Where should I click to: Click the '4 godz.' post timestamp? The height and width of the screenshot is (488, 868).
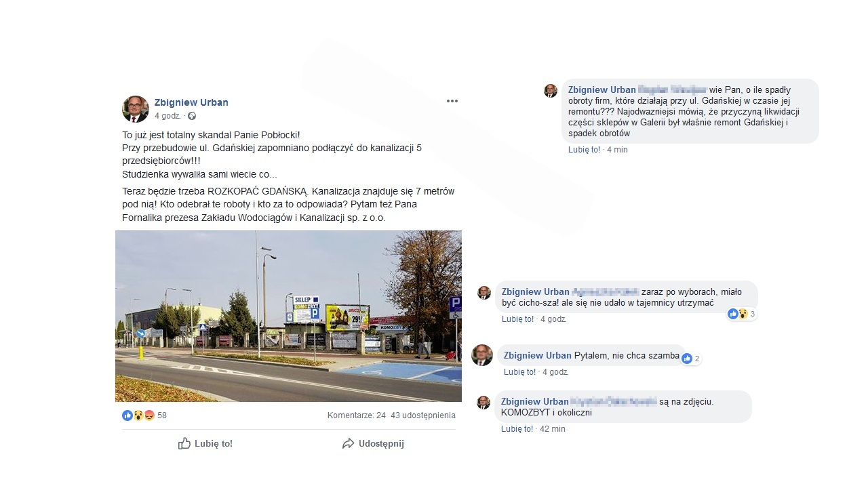(167, 116)
